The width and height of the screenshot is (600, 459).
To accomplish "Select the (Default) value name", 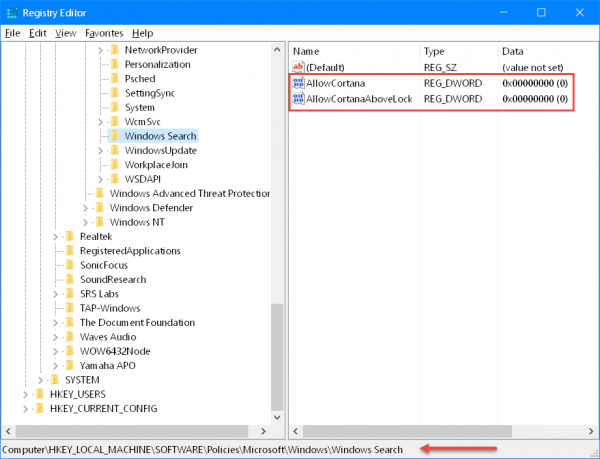I will coord(325,68).
